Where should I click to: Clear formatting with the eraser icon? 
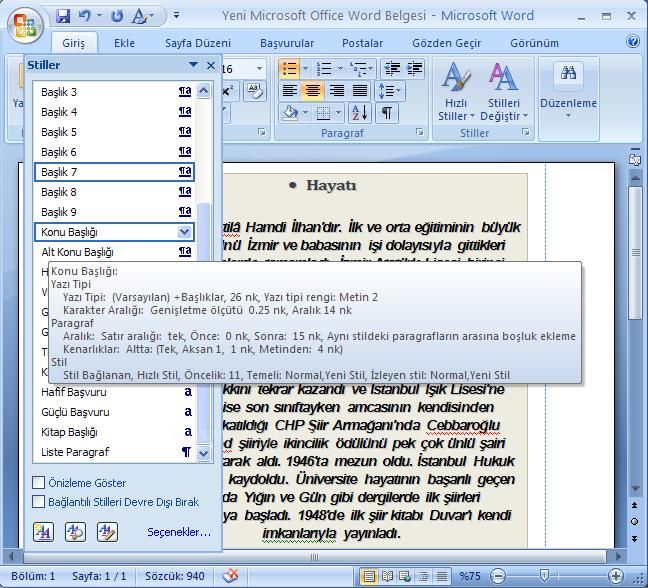pos(255,90)
